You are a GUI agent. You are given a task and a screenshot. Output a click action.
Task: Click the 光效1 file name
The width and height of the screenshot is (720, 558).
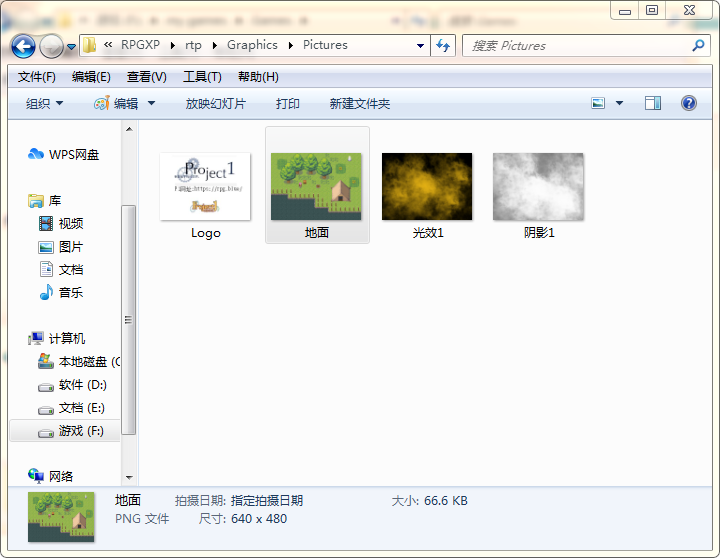tap(428, 233)
